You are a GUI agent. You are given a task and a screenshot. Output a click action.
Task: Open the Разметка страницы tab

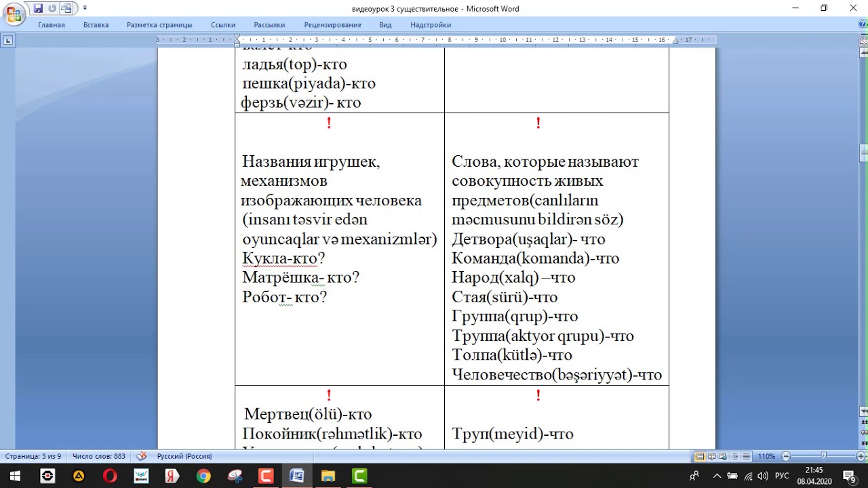(x=159, y=25)
